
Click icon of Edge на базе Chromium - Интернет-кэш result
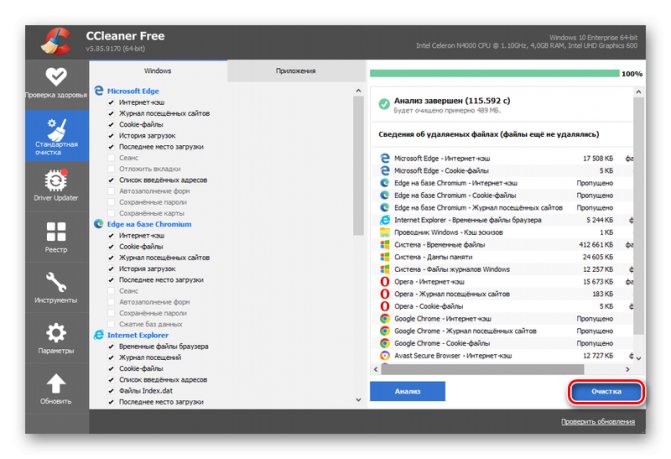point(385,183)
